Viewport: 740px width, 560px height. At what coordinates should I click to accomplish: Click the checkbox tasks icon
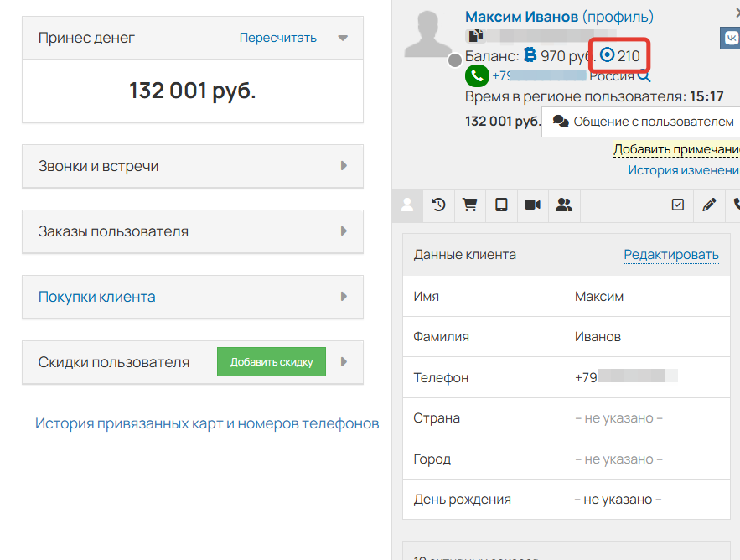pyautogui.click(x=677, y=205)
